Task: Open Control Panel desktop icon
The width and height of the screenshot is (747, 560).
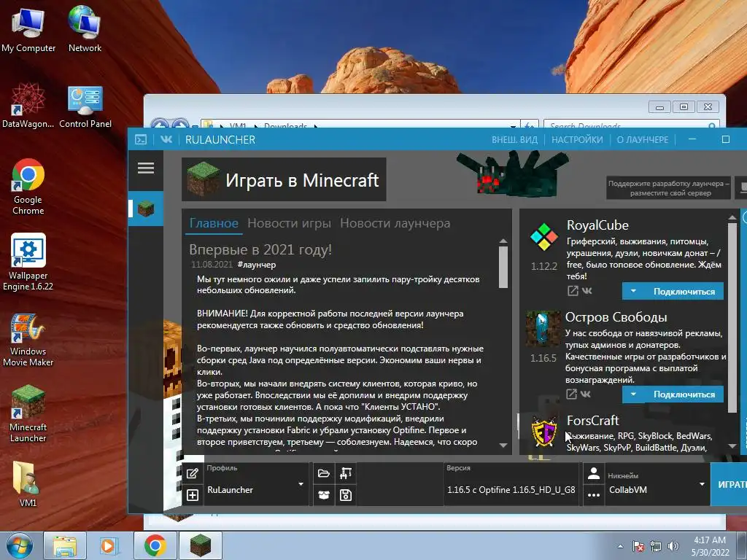Action: coord(85,106)
